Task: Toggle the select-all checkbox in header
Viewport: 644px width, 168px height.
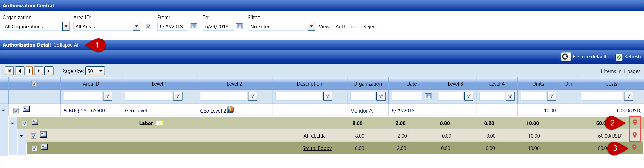Action: [34, 83]
